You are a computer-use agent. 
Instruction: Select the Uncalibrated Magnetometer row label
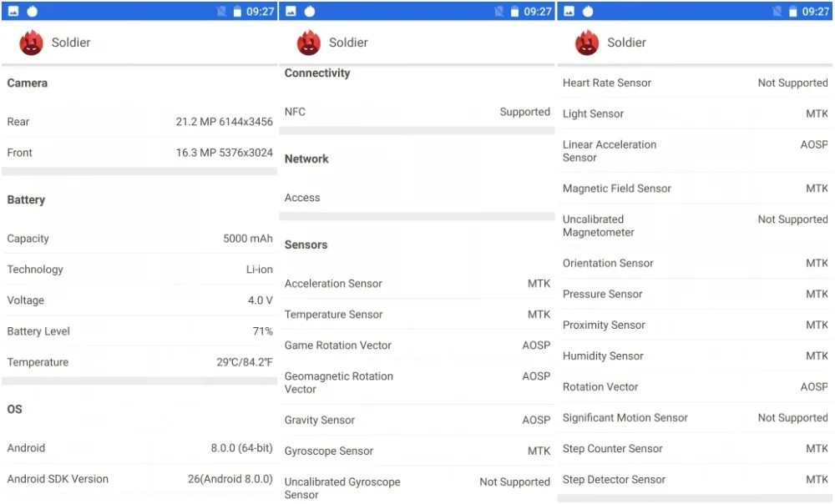[x=598, y=225]
